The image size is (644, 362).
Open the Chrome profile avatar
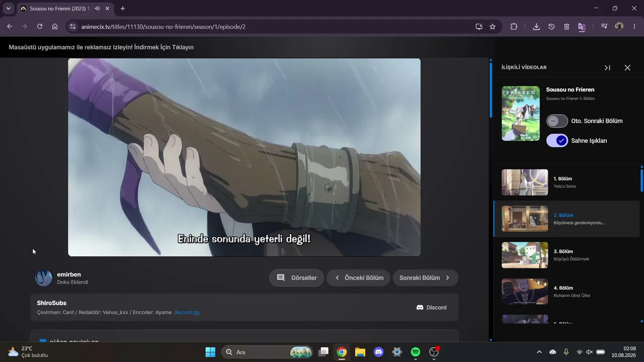pyautogui.click(x=619, y=27)
